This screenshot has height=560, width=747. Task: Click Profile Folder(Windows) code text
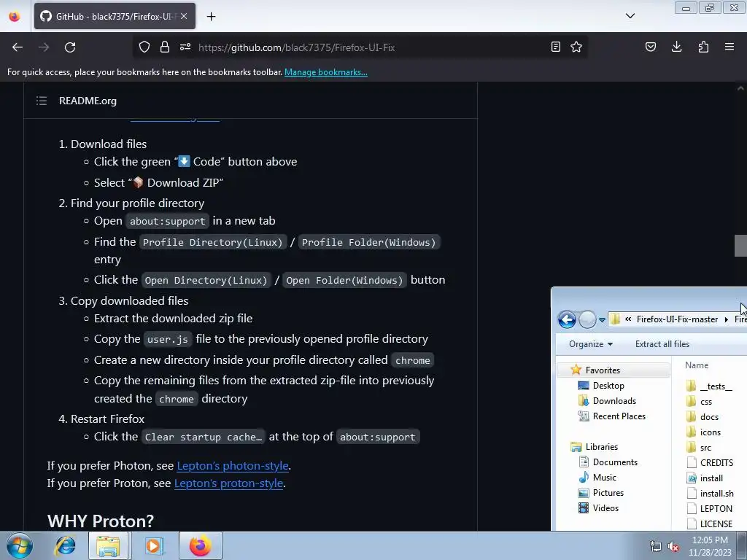(368, 242)
